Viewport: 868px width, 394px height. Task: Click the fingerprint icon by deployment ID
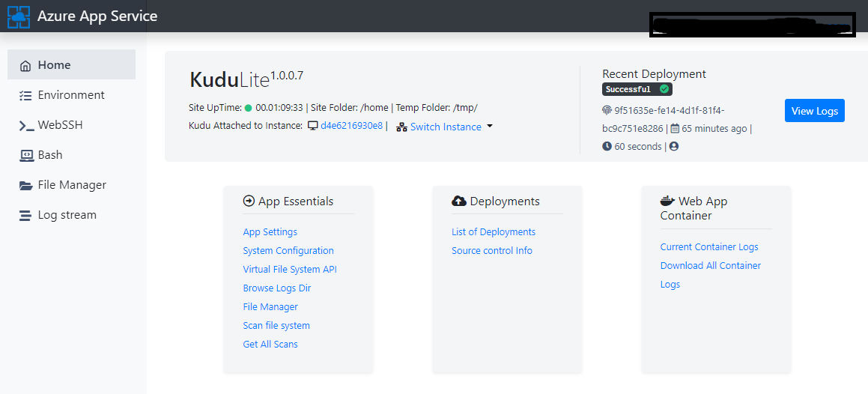tap(607, 110)
